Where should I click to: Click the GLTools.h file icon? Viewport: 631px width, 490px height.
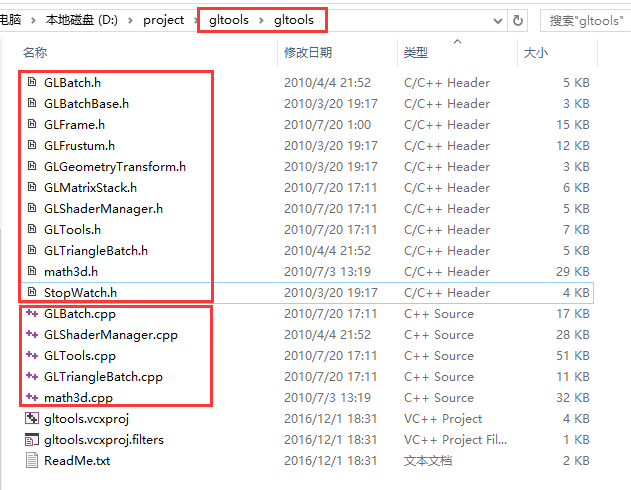pyautogui.click(x=32, y=229)
